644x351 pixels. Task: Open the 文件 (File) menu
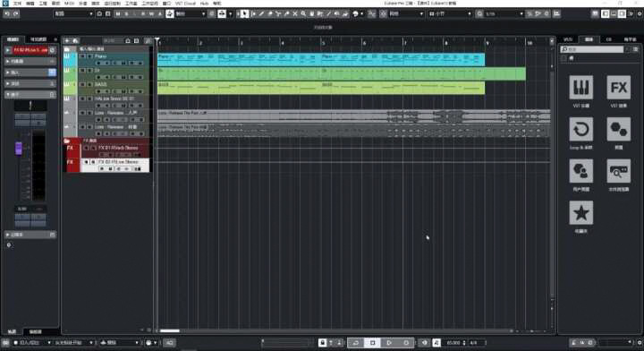17,4
